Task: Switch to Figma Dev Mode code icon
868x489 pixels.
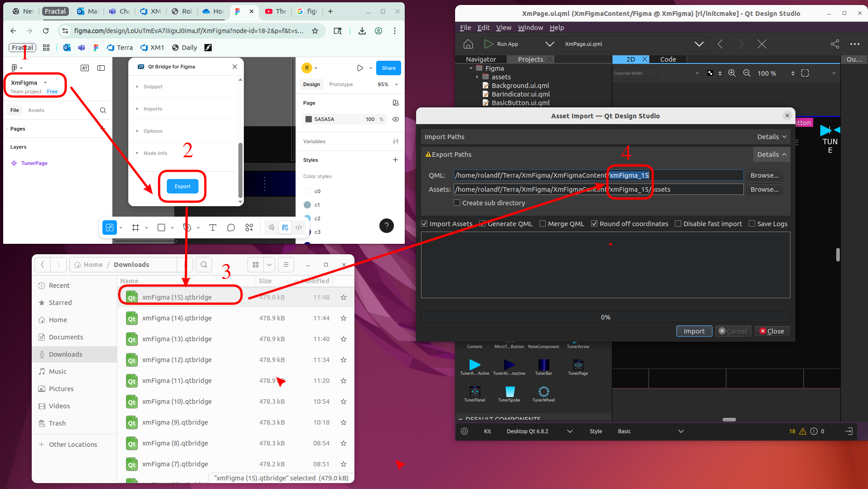Action: click(x=299, y=228)
